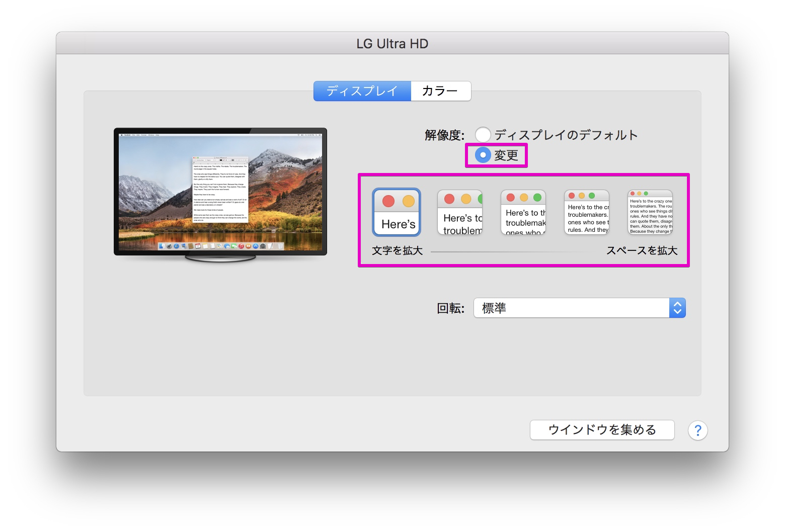Click the LG Ultra HD window title
This screenshot has width=785, height=532.
[x=392, y=44]
